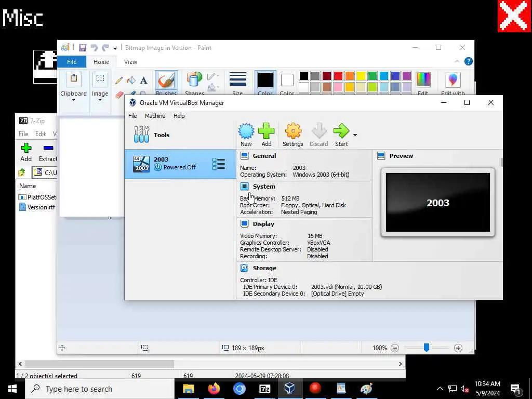Select Color 1 black box in Paint

265,83
